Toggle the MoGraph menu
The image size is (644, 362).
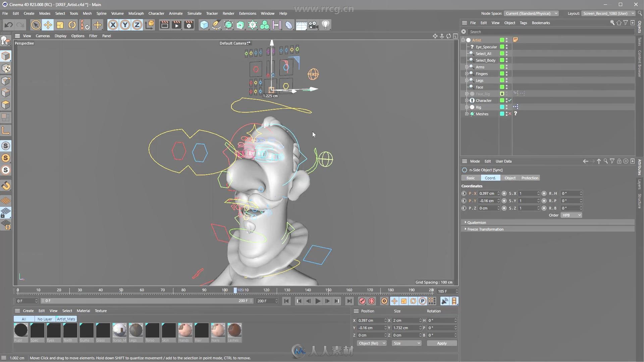tap(136, 13)
